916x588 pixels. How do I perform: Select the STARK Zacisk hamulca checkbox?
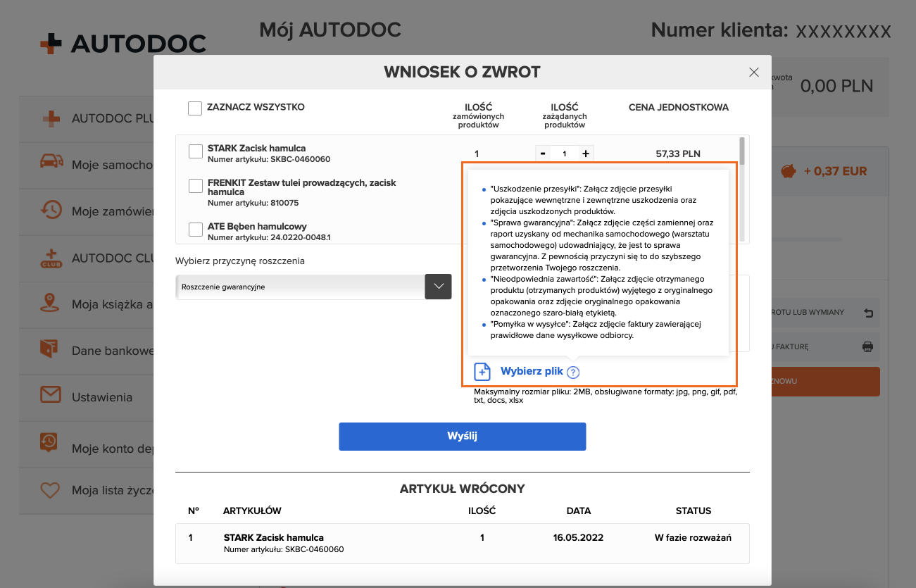(196, 151)
